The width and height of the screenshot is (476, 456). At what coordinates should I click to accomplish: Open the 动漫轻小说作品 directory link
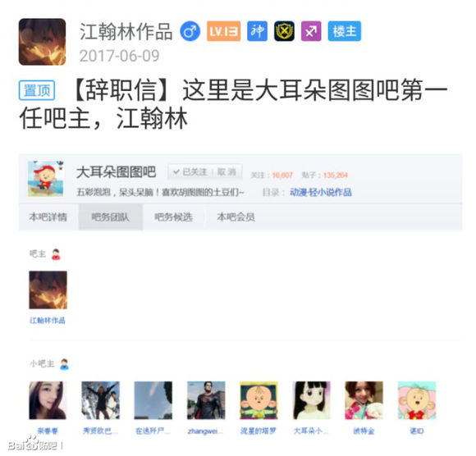[321, 192]
